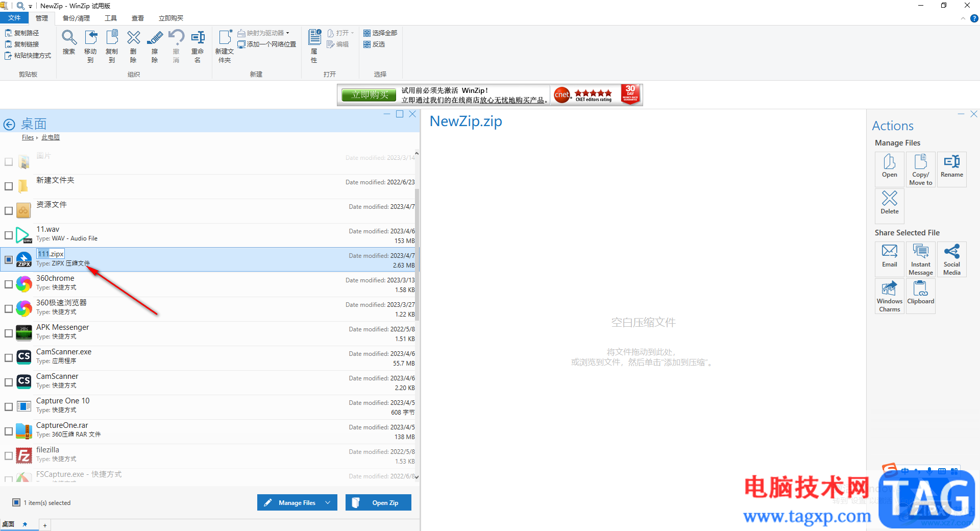Click the Search (搜索) ribbon icon

pos(69,43)
